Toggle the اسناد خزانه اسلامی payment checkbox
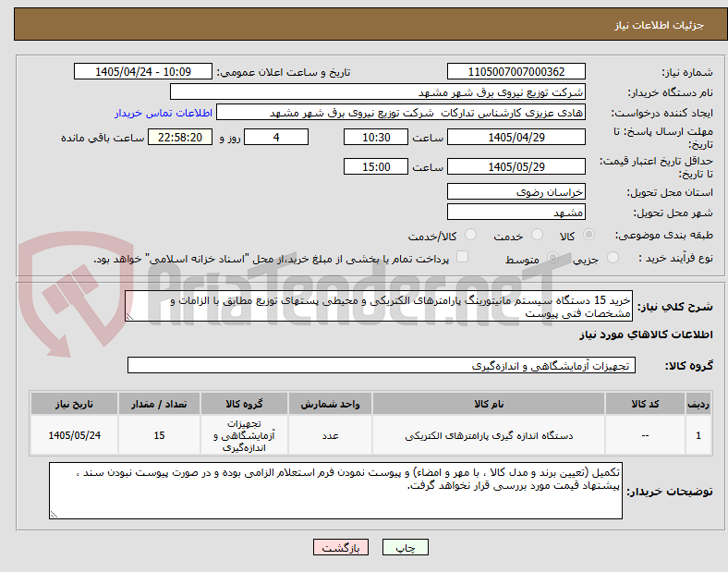Screen dimensions: 728x572 click(463, 257)
